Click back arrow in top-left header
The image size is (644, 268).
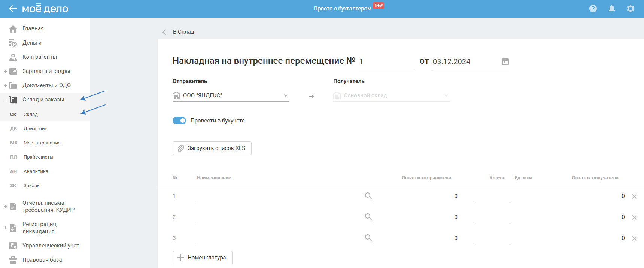(13, 9)
